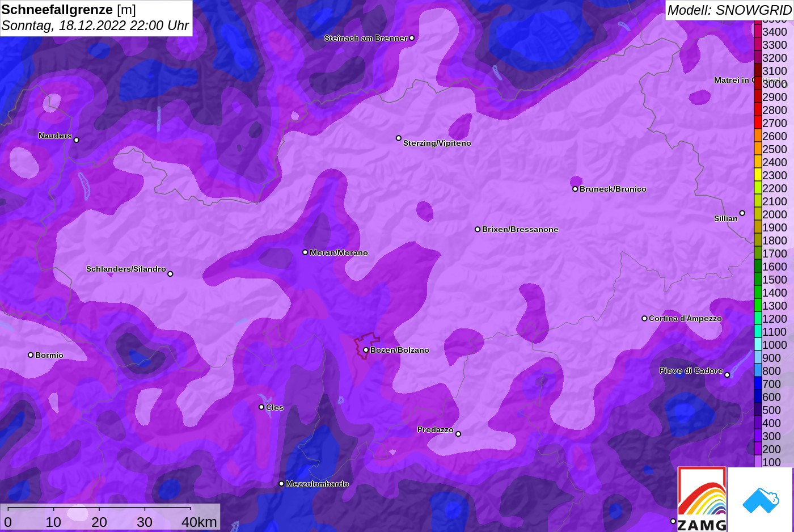This screenshot has height=532, width=794.
Task: Select the Sterzing/Vipiteno marker dot
Action: [399, 138]
